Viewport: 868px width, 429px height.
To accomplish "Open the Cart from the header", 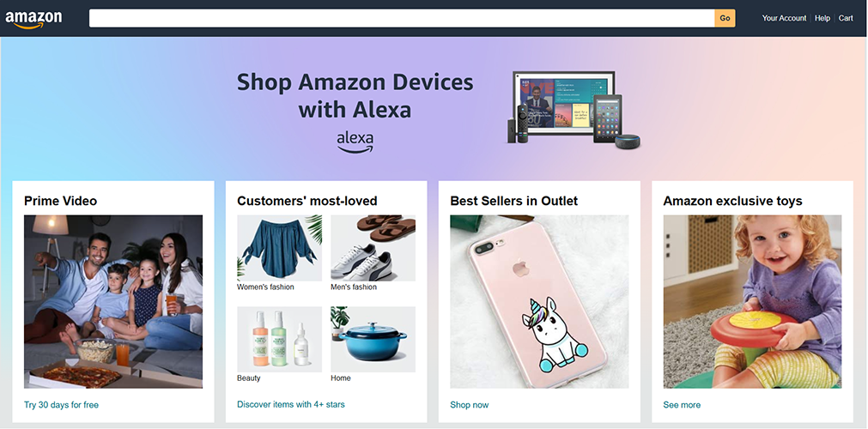I will point(846,18).
